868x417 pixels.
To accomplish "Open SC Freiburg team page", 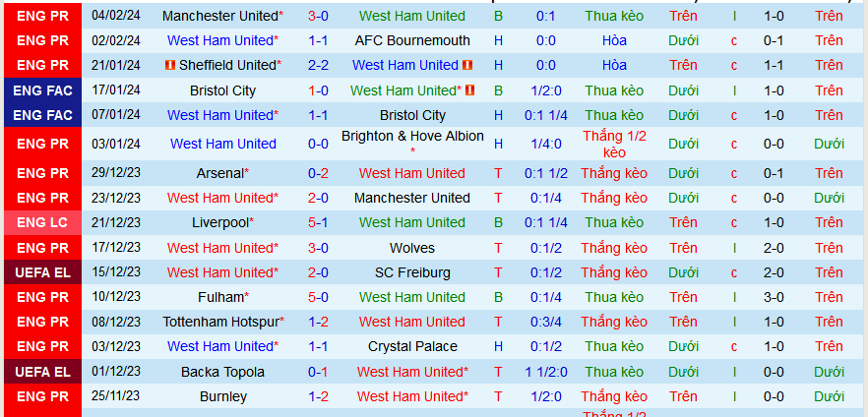I will (412, 272).
